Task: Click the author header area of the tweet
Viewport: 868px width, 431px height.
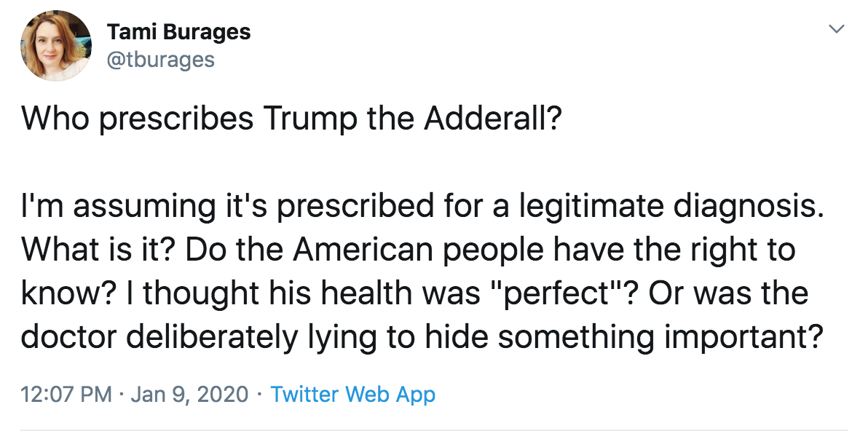Action: pos(178,44)
